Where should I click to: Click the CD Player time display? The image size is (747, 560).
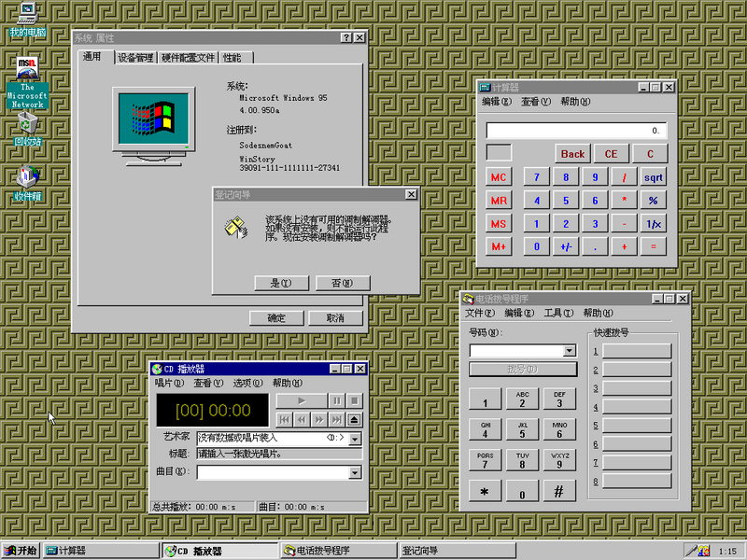[213, 411]
